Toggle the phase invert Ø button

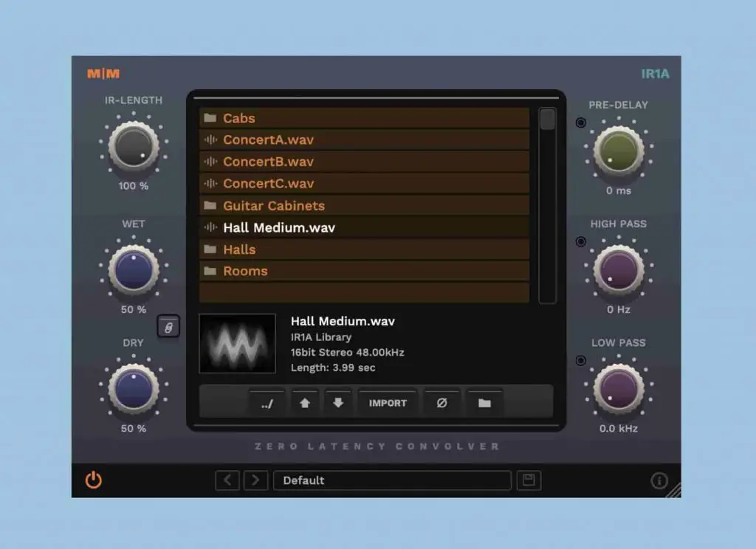pyautogui.click(x=441, y=403)
